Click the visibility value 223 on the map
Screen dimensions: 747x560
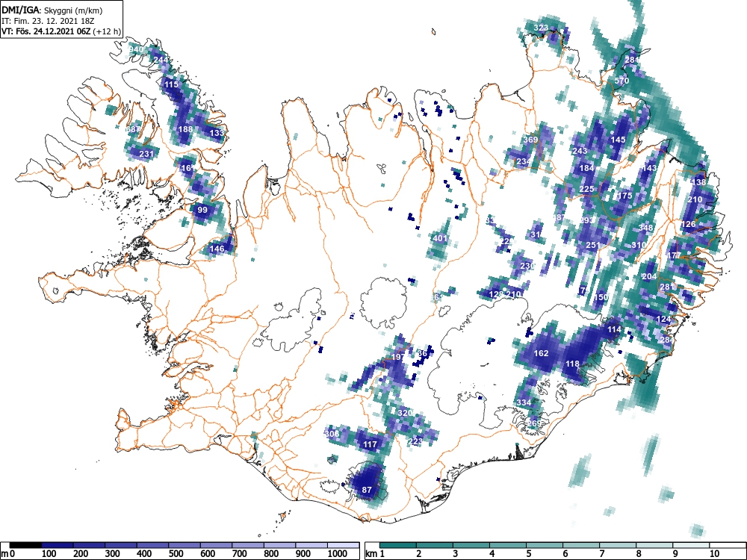coord(416,441)
